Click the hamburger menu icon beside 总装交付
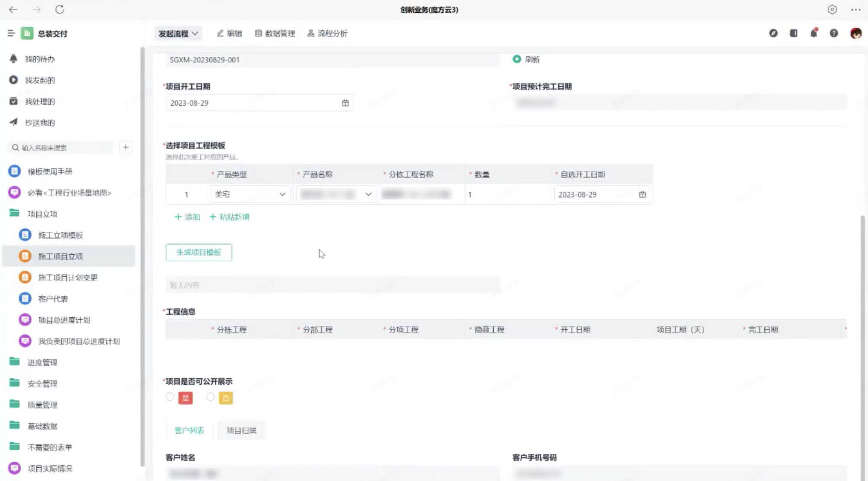The width and height of the screenshot is (868, 481). [11, 33]
